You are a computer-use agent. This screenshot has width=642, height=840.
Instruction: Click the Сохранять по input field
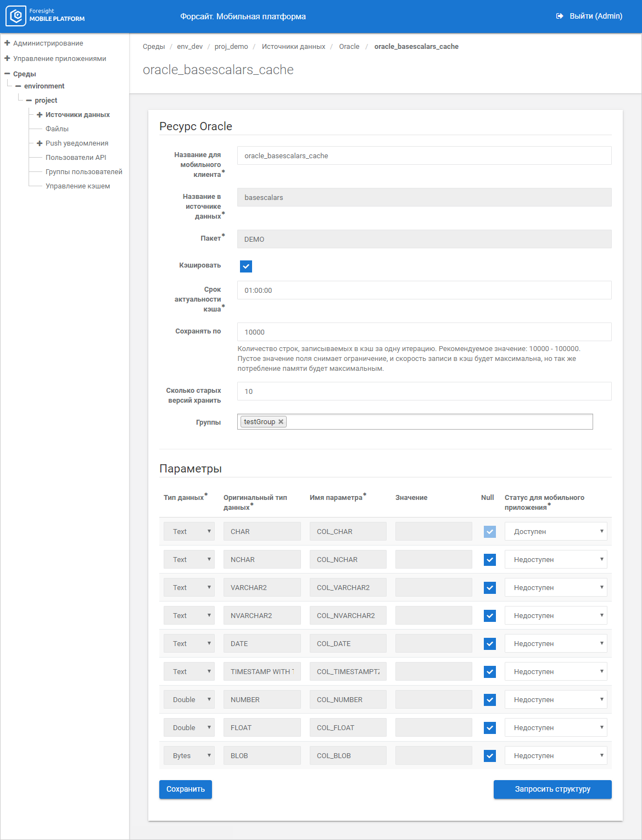point(424,332)
